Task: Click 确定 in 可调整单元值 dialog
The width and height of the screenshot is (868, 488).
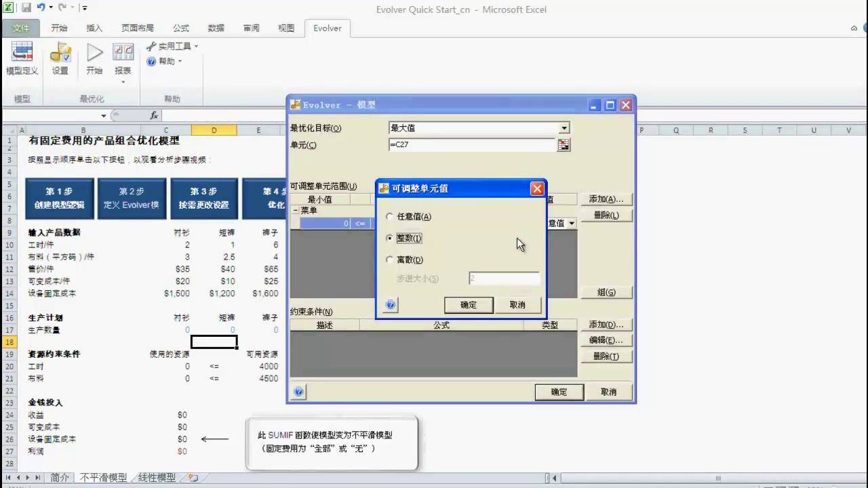Action: (469, 305)
